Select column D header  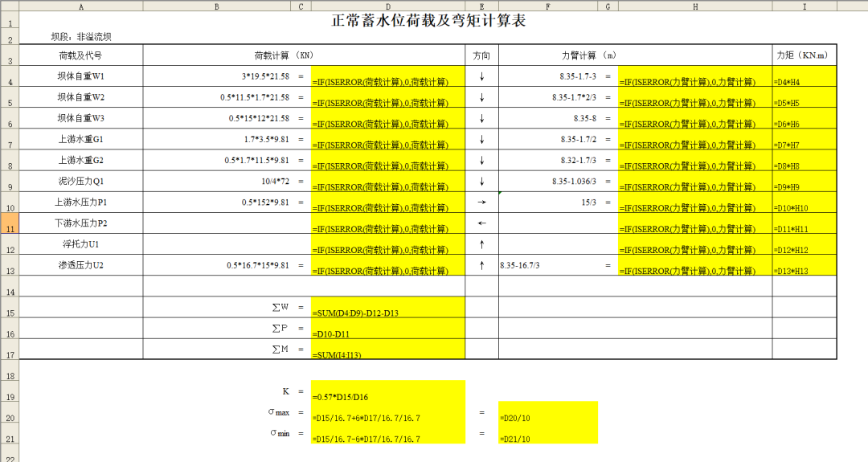click(x=388, y=6)
